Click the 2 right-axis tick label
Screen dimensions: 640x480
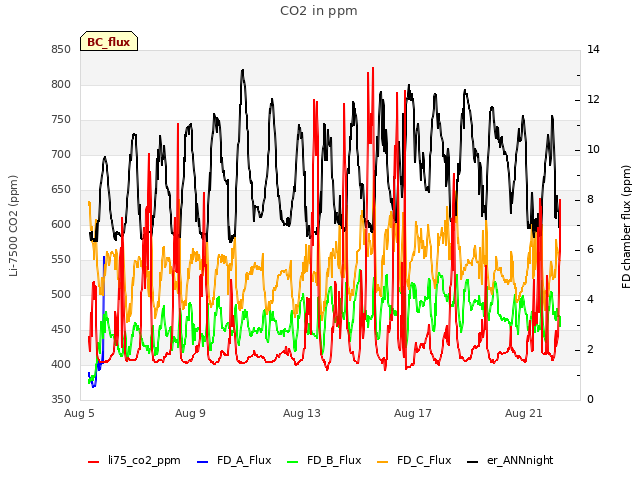point(591,350)
